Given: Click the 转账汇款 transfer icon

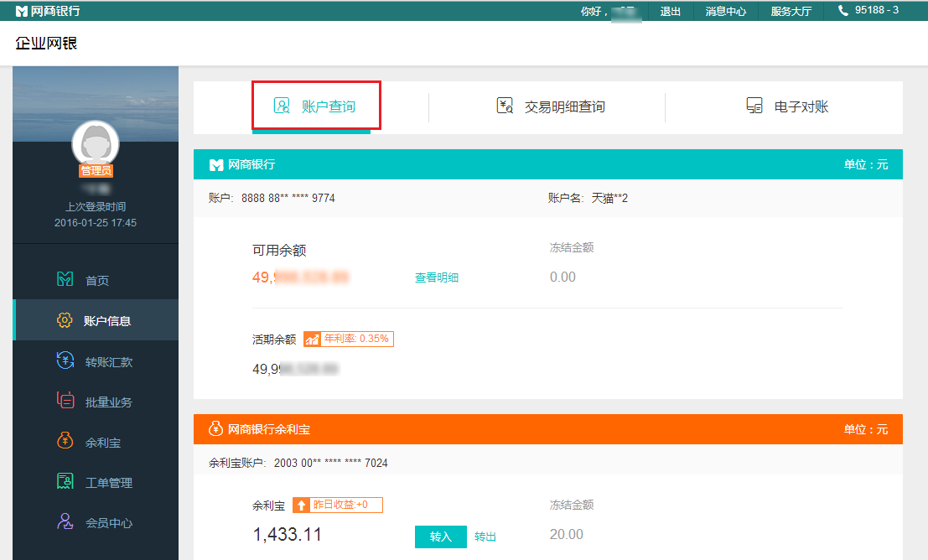Looking at the screenshot, I should click(65, 360).
